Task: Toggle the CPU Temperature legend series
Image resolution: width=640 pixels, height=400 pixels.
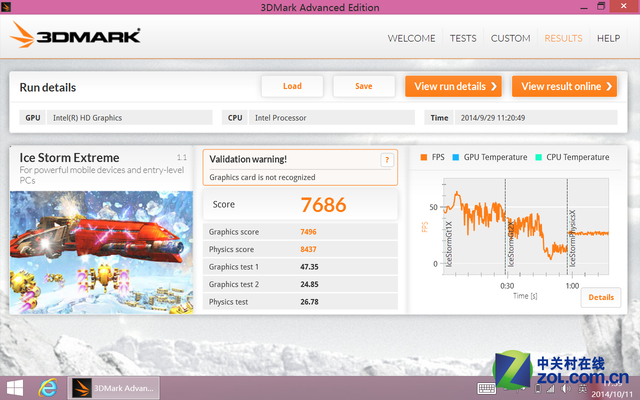Action: 569,157
